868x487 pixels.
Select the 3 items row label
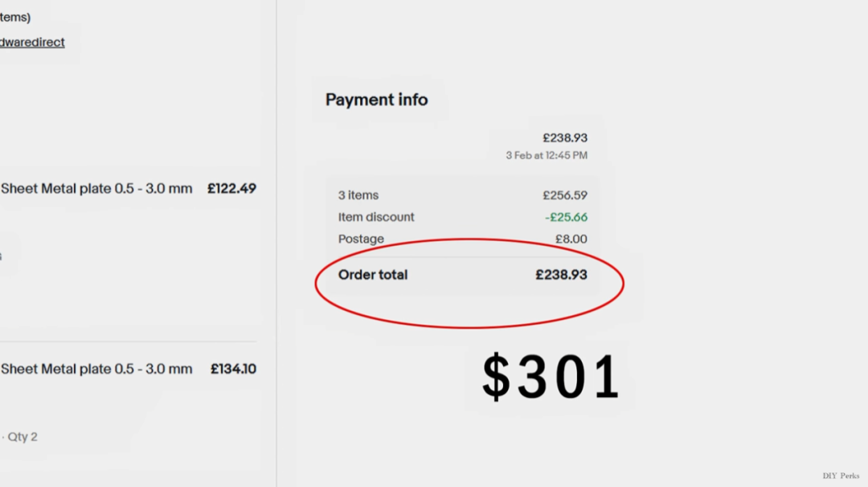coord(358,195)
